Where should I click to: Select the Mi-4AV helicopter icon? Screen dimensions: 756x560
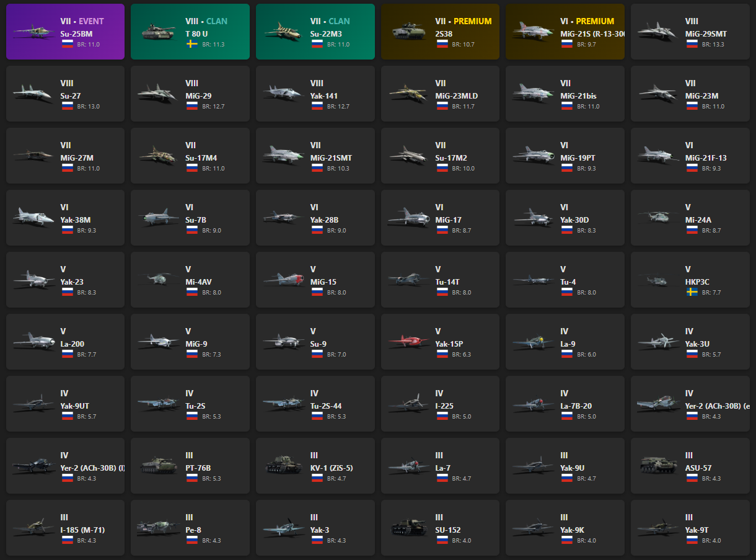tap(157, 280)
